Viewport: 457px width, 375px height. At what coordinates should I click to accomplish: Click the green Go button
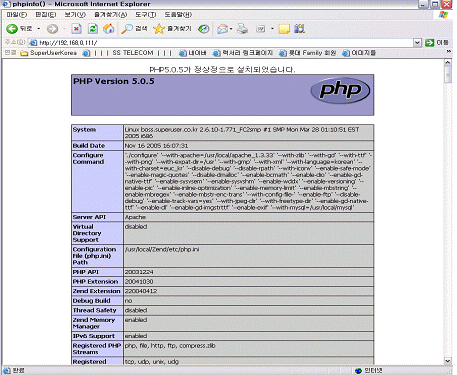[x=437, y=43]
